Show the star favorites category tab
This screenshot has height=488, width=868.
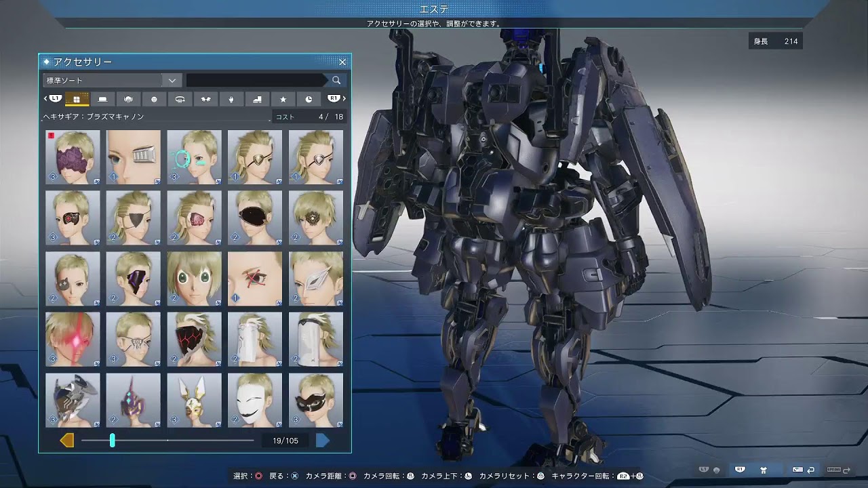click(283, 99)
